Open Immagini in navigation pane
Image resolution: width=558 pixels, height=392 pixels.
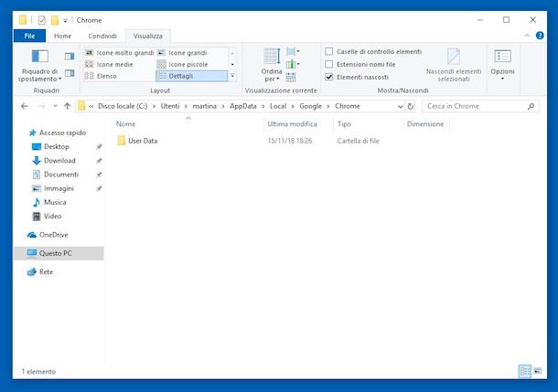(x=59, y=188)
